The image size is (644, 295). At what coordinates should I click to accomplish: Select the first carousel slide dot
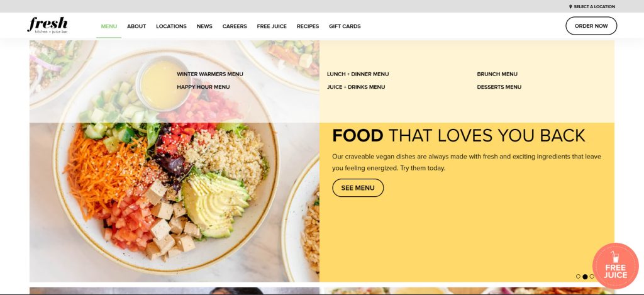[579, 277]
